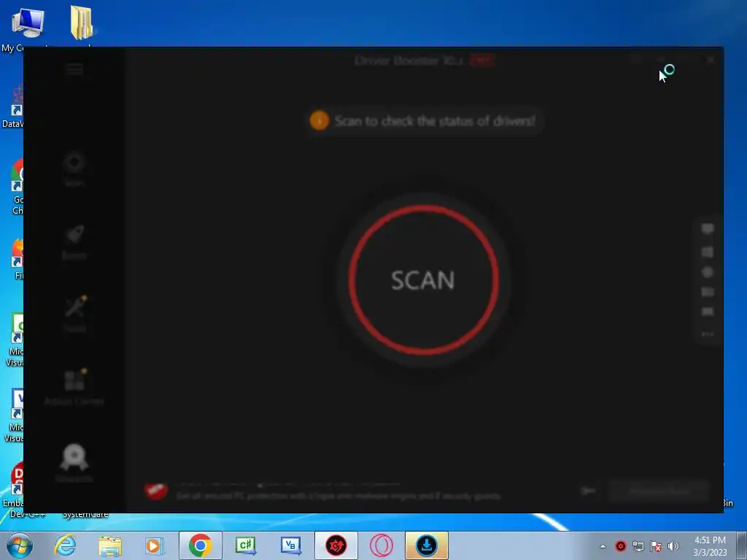Click the Windows logo icon on right panel

click(x=708, y=252)
